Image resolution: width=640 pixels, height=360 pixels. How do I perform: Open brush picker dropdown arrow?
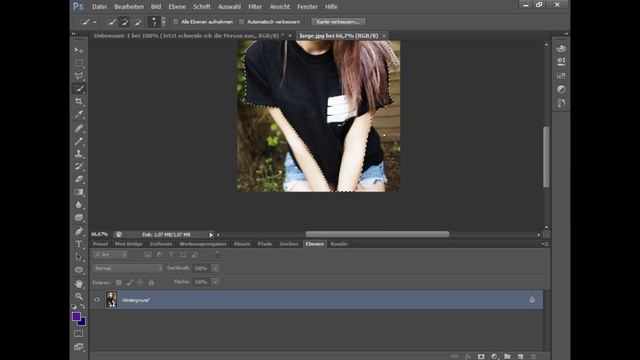click(163, 22)
